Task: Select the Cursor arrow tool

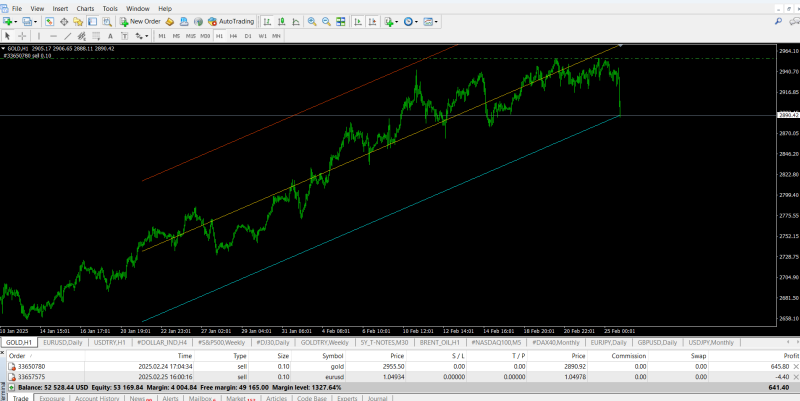Action: tap(8, 36)
